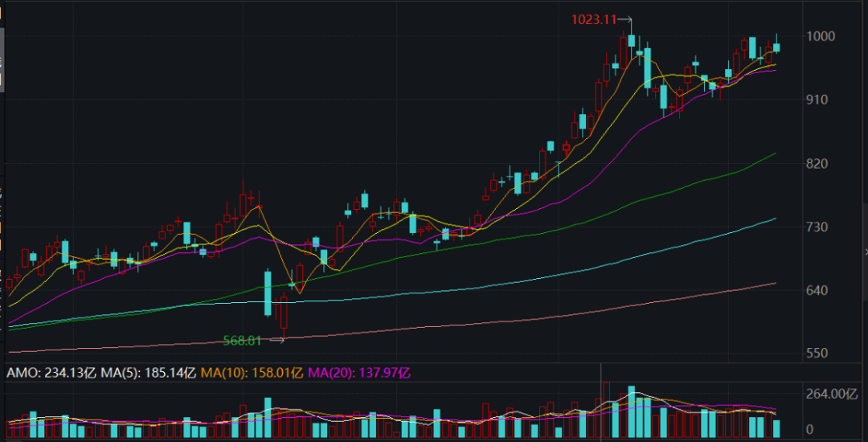Select the AMO 234.13亿 indicator label

(x=51, y=373)
